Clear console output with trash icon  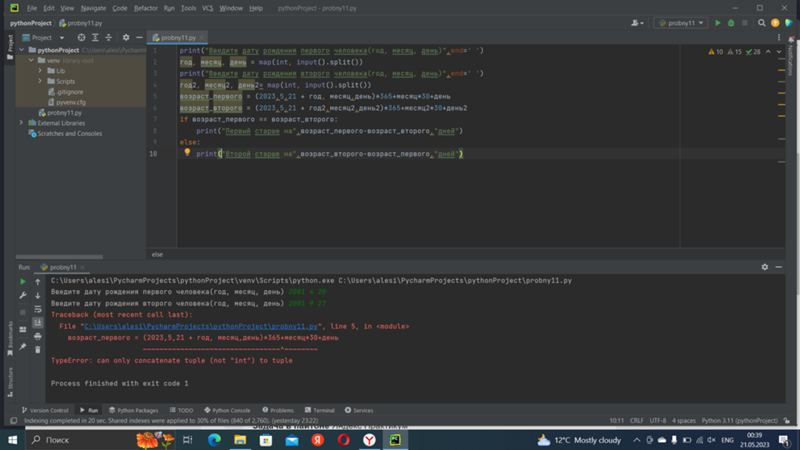click(x=38, y=349)
